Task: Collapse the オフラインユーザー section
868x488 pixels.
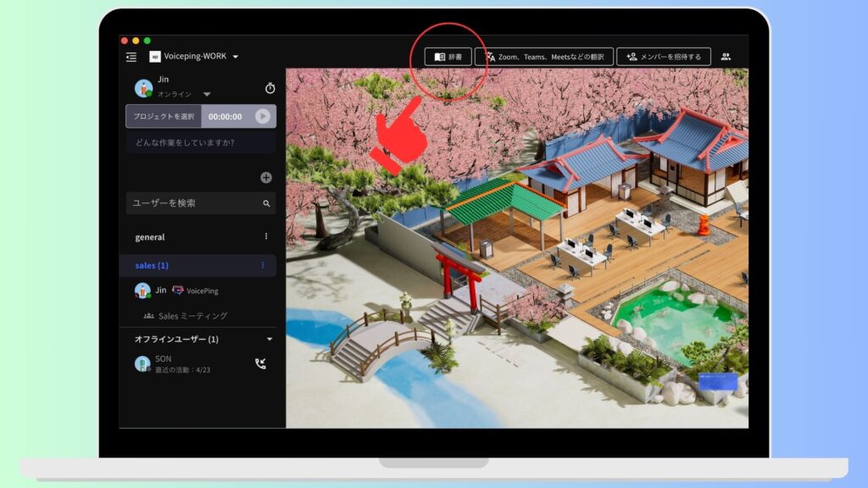Action: tap(270, 339)
